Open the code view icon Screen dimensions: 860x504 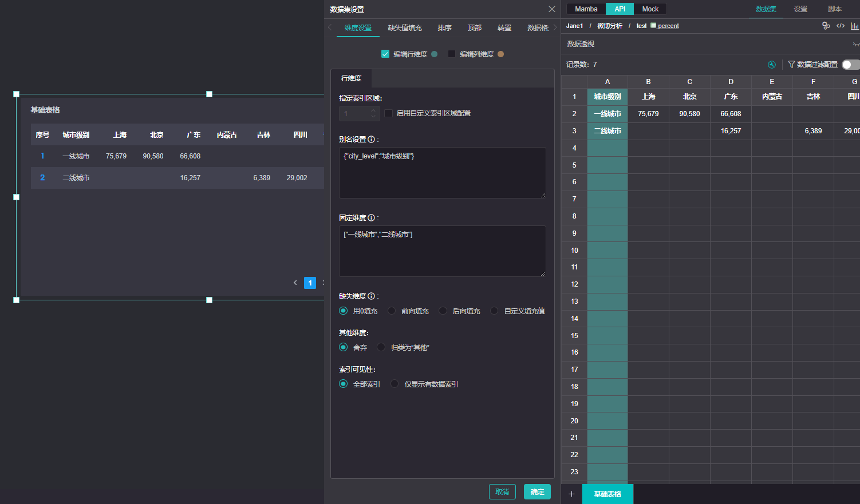click(841, 26)
